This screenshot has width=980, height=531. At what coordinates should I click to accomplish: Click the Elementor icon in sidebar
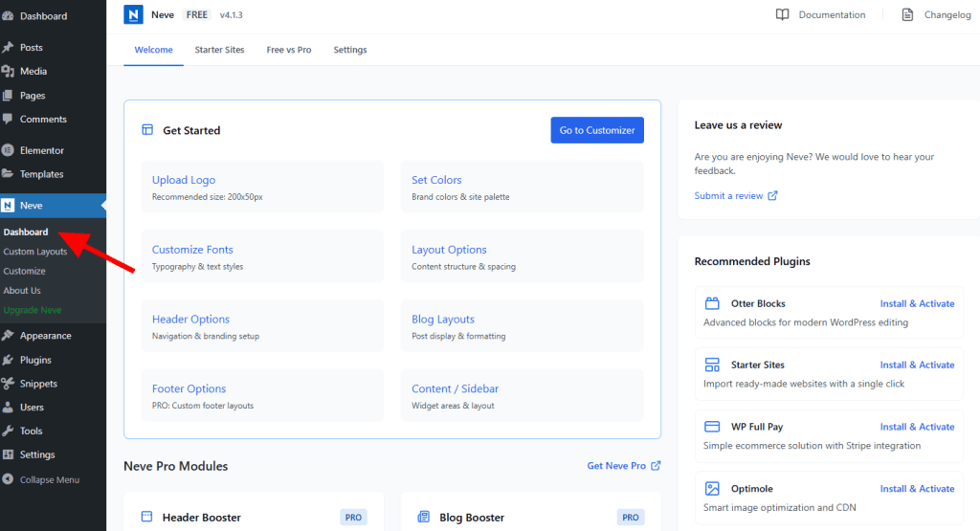coord(8,150)
